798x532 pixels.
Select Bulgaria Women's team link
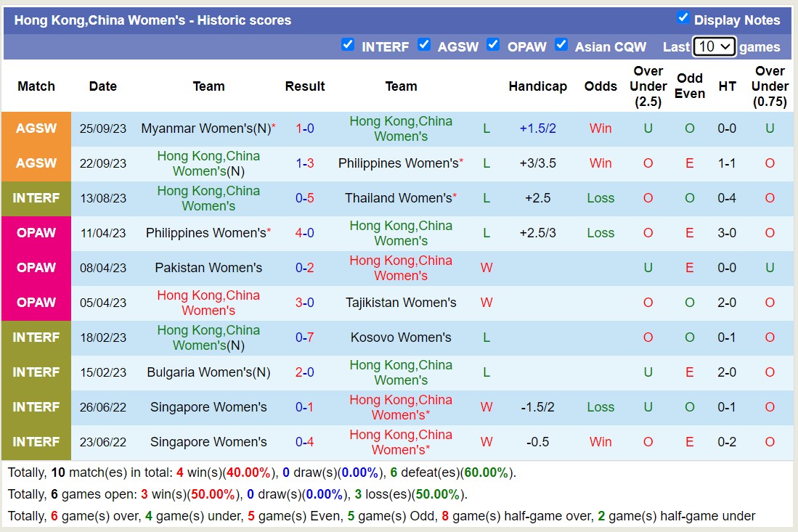pyautogui.click(x=208, y=372)
